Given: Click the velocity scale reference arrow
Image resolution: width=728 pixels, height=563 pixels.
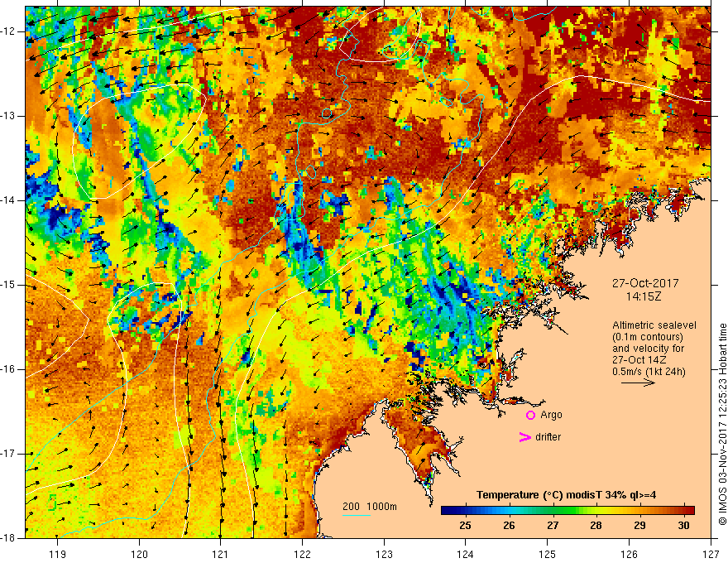Looking at the screenshot, I should click(638, 383).
